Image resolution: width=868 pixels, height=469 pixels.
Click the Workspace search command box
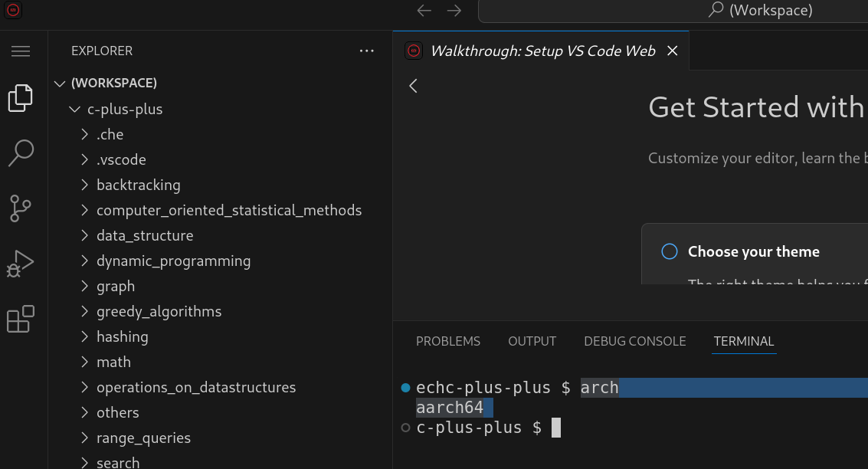click(673, 11)
